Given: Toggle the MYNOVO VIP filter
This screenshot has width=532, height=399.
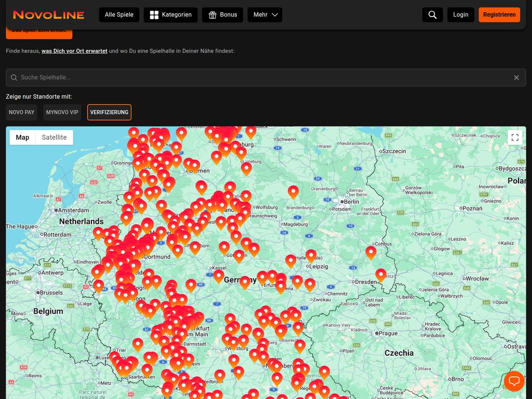Looking at the screenshot, I should click(62, 112).
